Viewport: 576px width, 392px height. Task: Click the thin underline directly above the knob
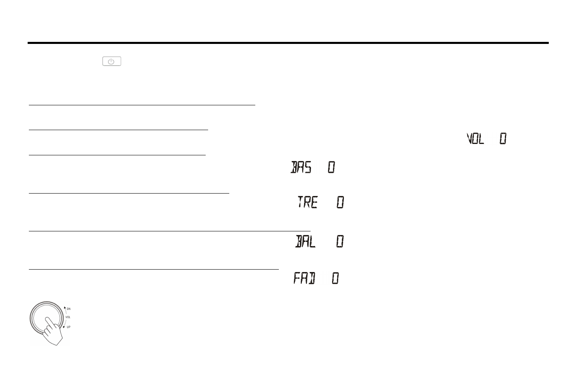click(154, 269)
